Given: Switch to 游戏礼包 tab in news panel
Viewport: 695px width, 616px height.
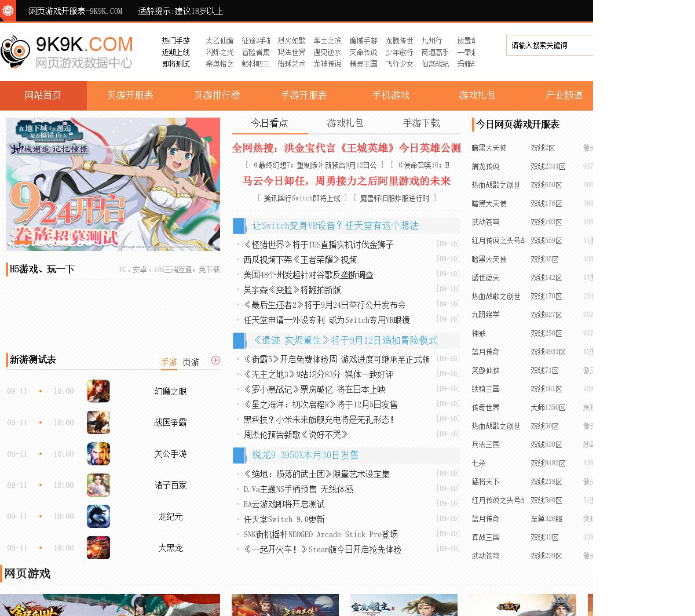Looking at the screenshot, I should 345,123.
